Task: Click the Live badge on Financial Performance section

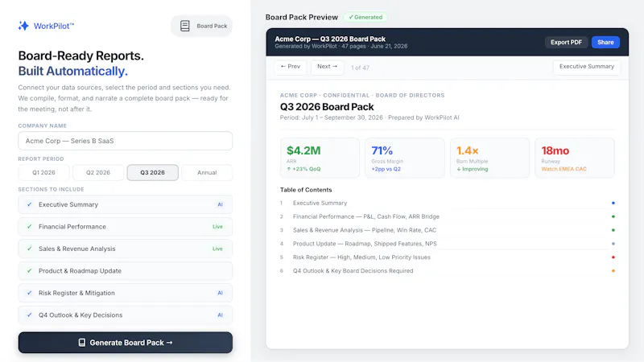Action: pyautogui.click(x=217, y=227)
